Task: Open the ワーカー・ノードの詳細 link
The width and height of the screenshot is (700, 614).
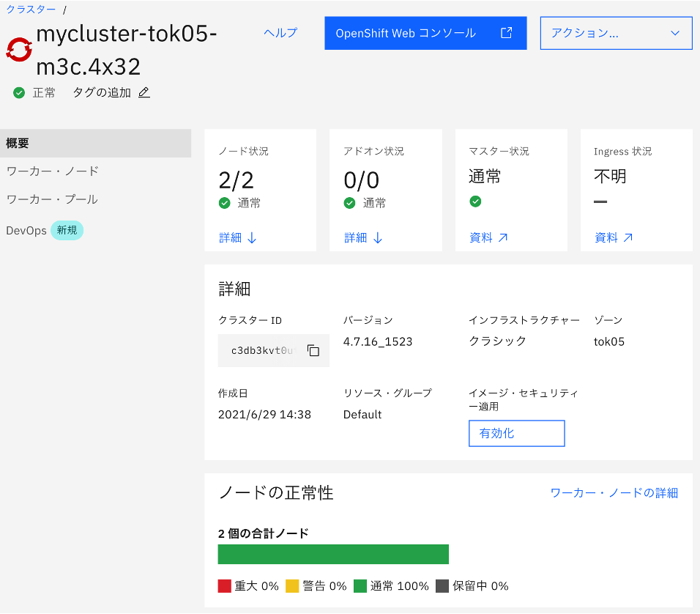Action: click(614, 493)
